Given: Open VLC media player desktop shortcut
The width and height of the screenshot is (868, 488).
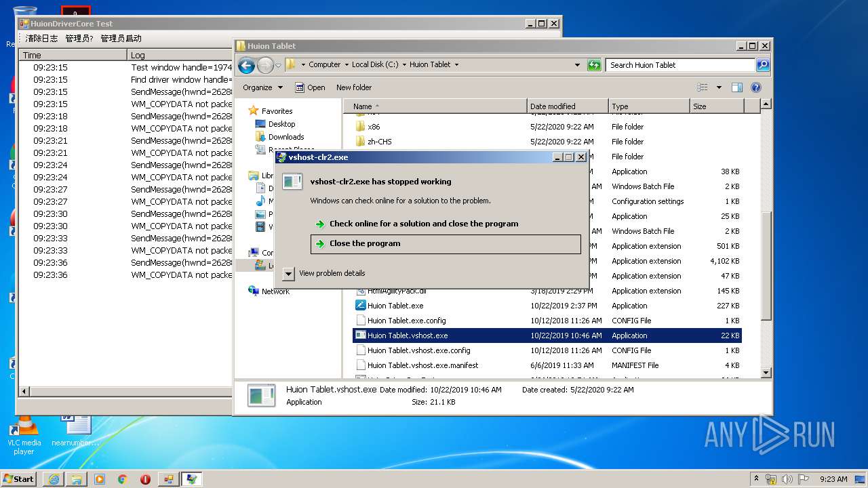Looking at the screenshot, I should point(24,434).
